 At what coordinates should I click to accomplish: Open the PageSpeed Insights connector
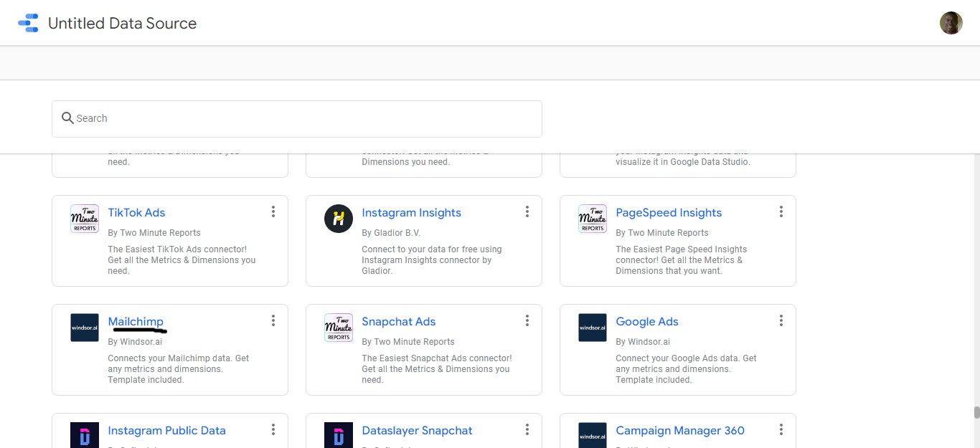pyautogui.click(x=669, y=213)
